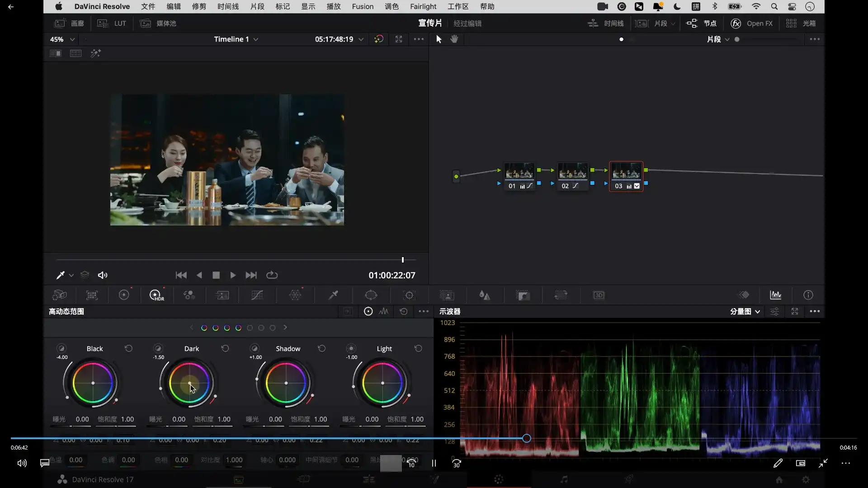Toggle the viewer audio mute icon

(x=103, y=275)
